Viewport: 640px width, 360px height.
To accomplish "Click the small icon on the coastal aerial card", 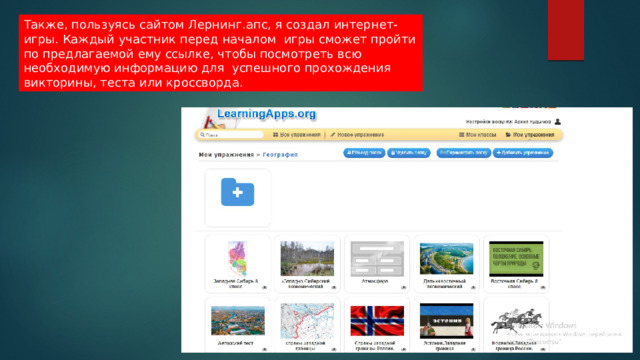I will click(x=473, y=288).
